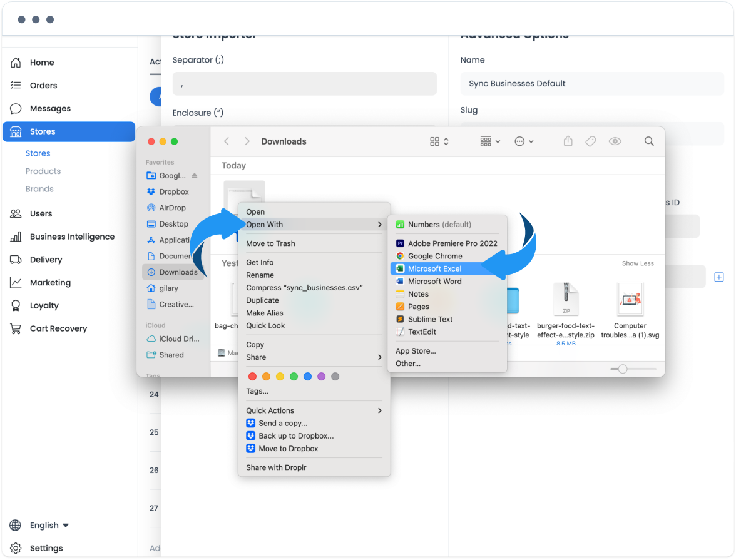Open Finder icon view switcher
This screenshot has width=736, height=560.
pyautogui.click(x=439, y=141)
